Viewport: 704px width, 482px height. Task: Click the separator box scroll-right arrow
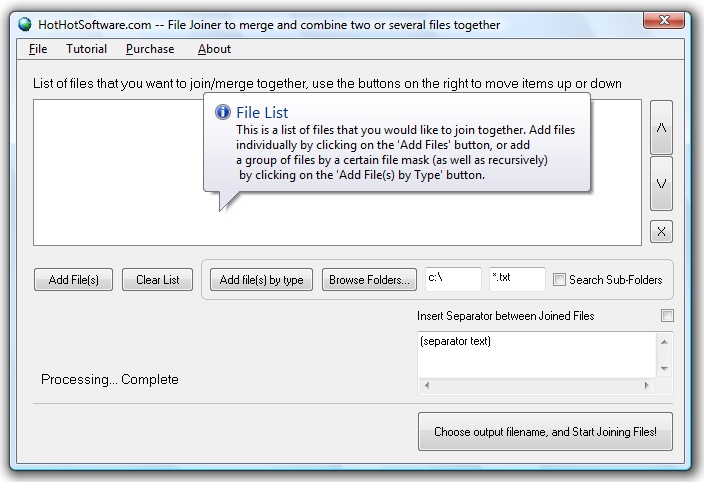(x=647, y=385)
